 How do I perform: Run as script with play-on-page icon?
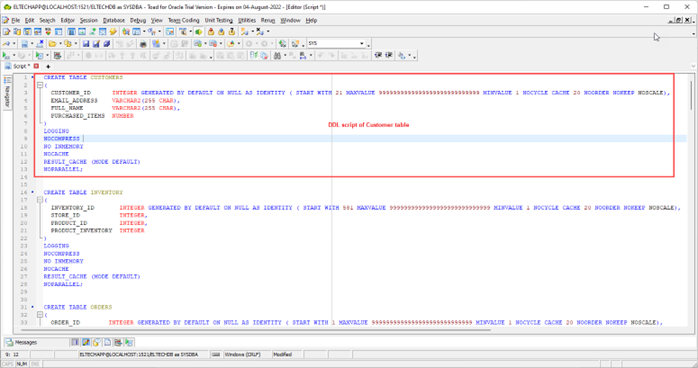tap(39, 55)
